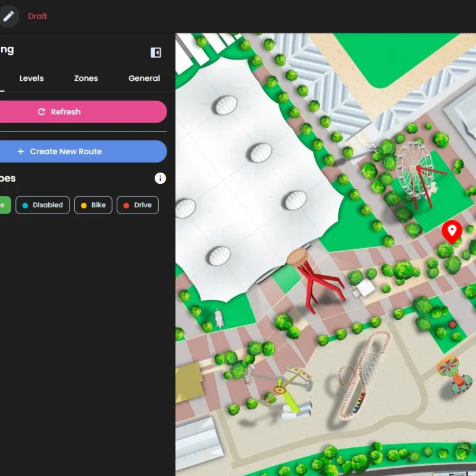The width and height of the screenshot is (476, 476).
Task: Toggle the Disabled route type filter
Action: [x=42, y=205]
